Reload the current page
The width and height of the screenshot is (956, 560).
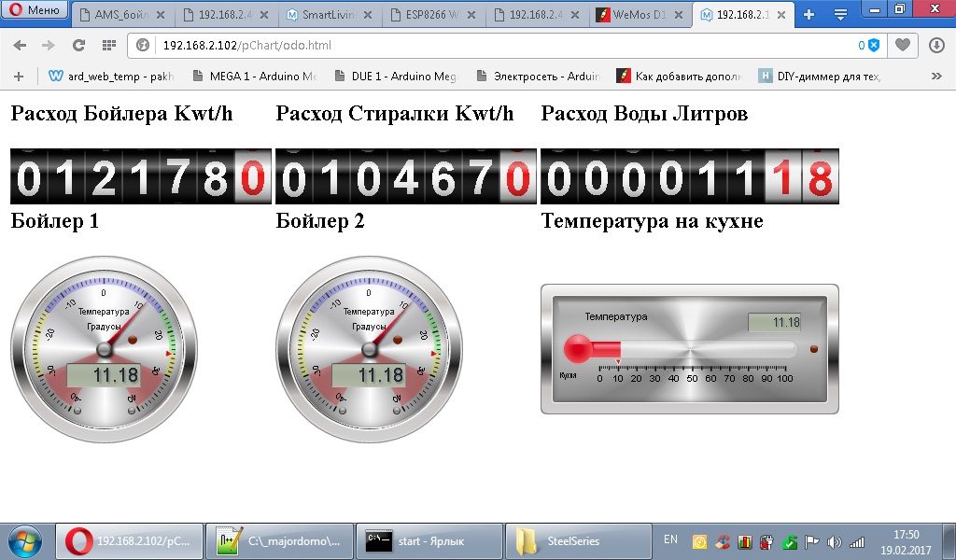78,44
